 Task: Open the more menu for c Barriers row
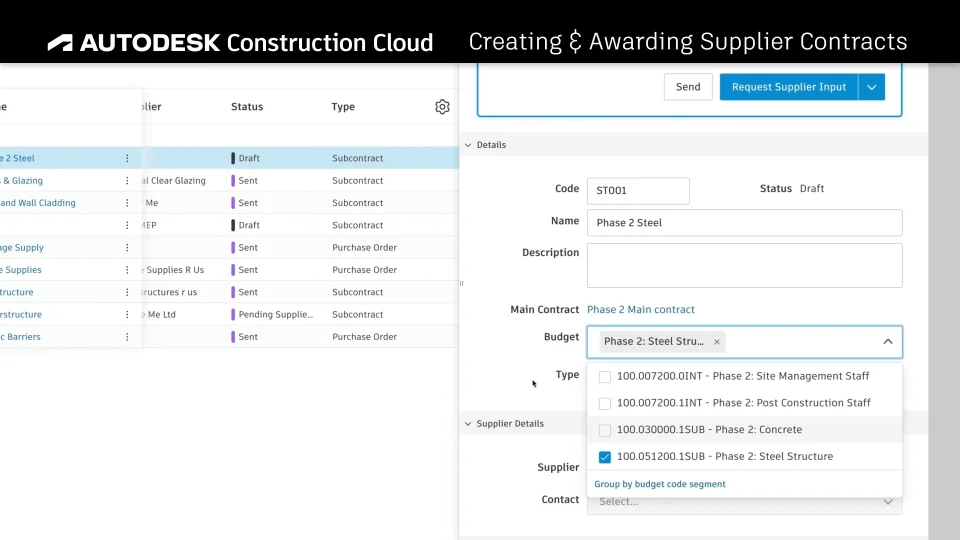point(127,337)
